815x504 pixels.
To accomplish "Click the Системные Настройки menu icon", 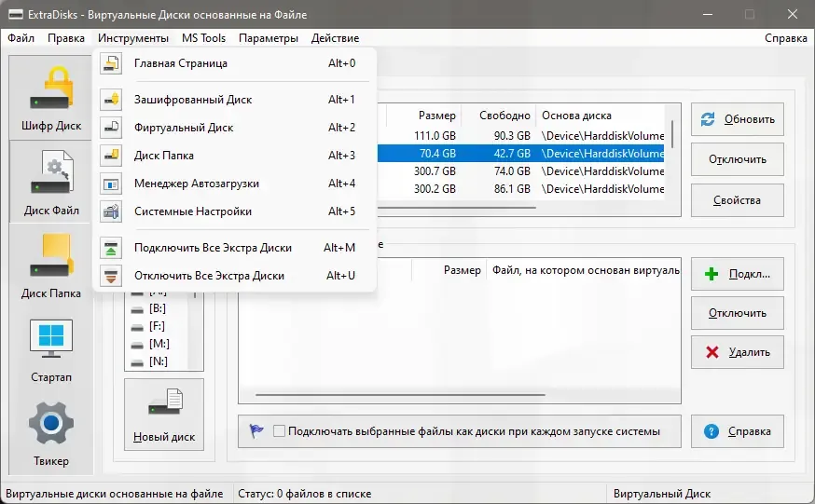I will [111, 211].
